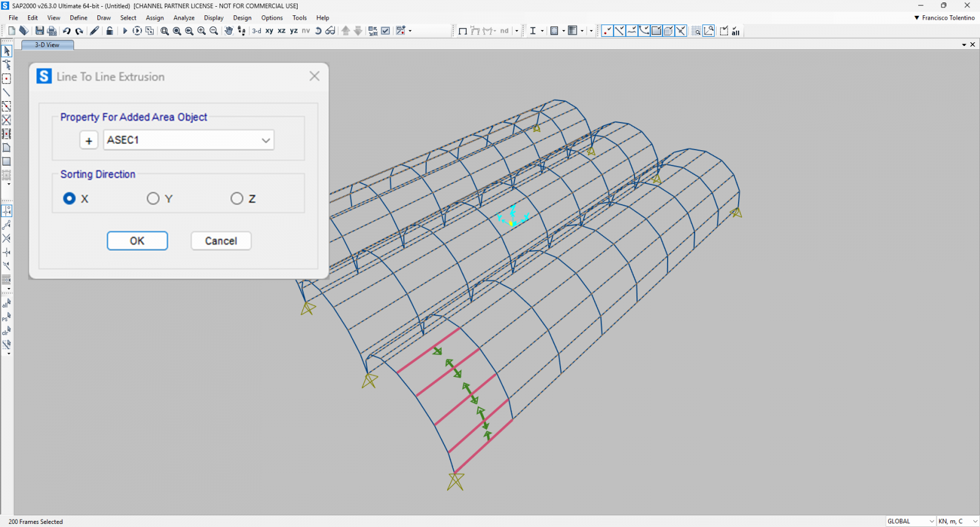Viewport: 980px width, 527px height.
Task: Click the Run Analysis play icon
Action: 125,31
